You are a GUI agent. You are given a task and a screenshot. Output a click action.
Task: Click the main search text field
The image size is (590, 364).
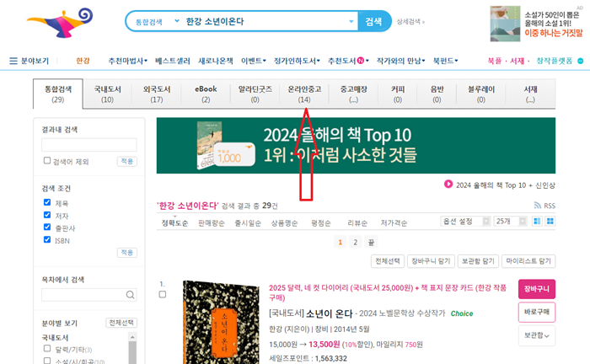(x=265, y=21)
